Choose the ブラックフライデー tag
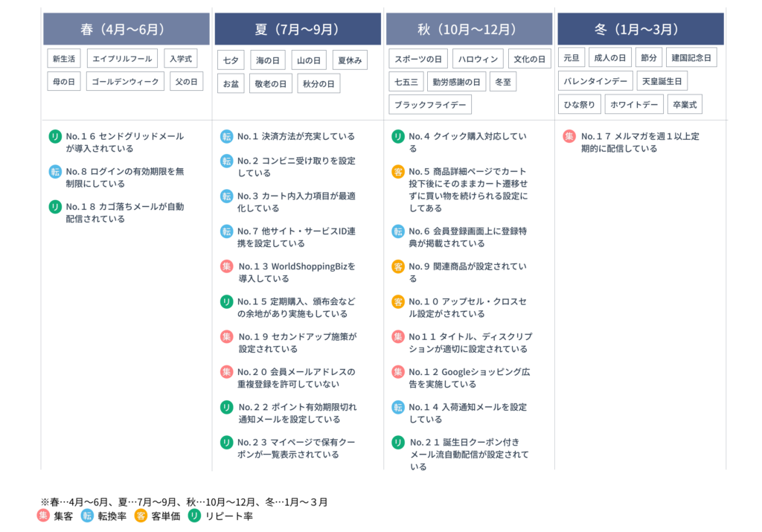This screenshot has height=532, width=762. click(x=430, y=104)
